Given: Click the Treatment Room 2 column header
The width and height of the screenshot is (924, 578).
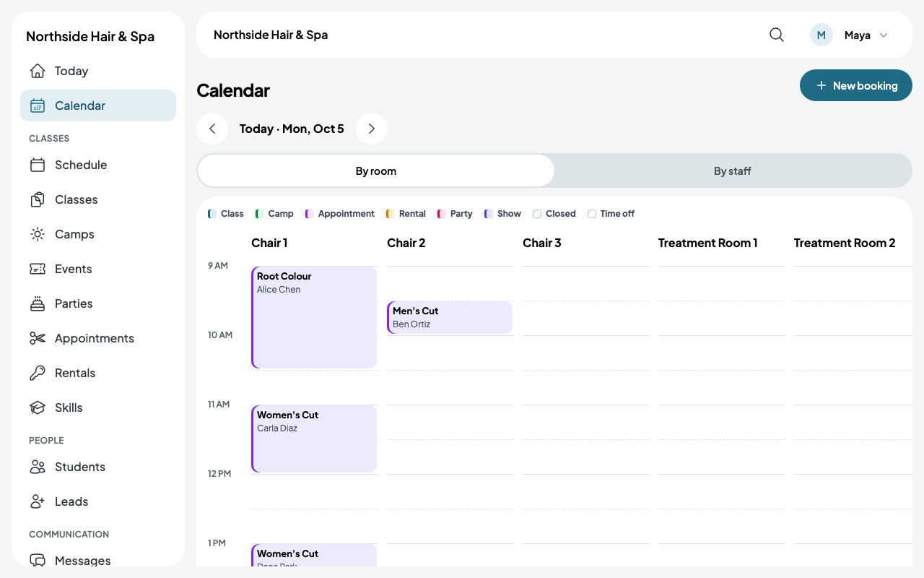Looking at the screenshot, I should click(845, 243).
